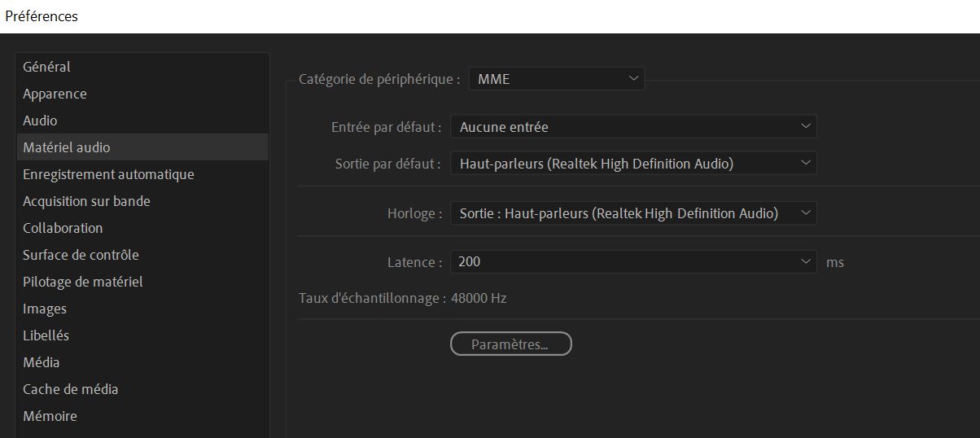Screen dimensions: 980x438
Task: Select Surface de contrôle category
Action: pos(142,255)
